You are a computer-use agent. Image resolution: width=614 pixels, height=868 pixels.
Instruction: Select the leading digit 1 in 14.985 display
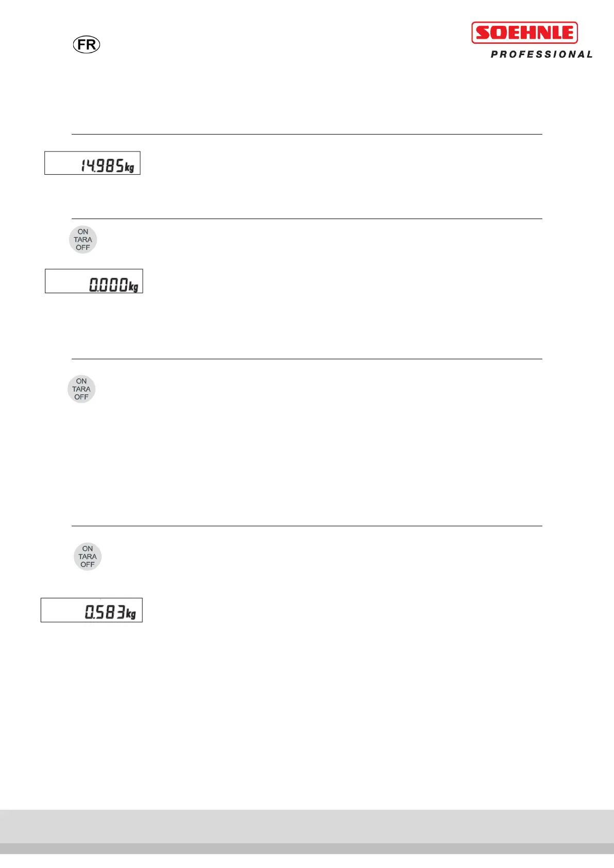tap(82, 166)
